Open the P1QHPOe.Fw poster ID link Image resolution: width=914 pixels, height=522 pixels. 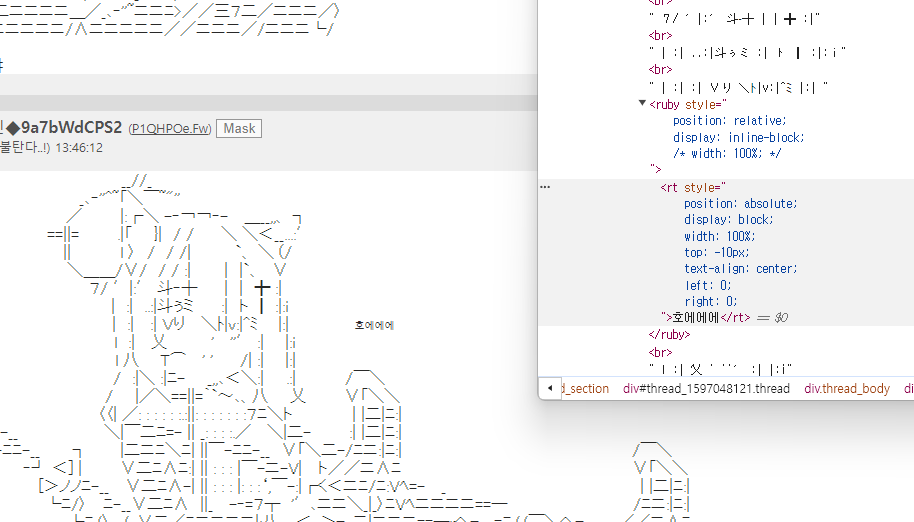tap(170, 129)
